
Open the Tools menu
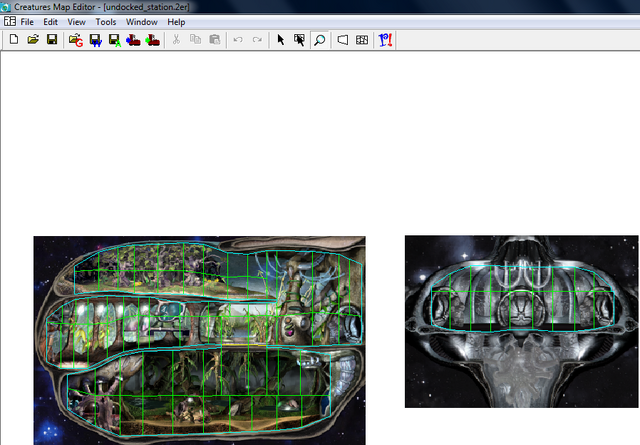click(106, 22)
